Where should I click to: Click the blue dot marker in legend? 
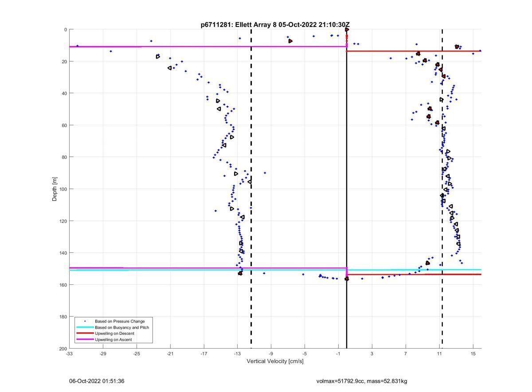tap(85, 321)
